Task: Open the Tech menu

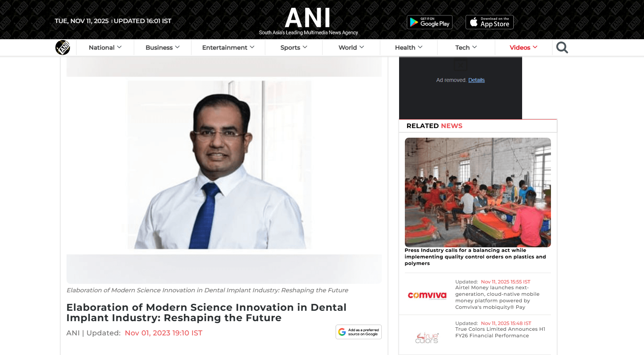Action: pyautogui.click(x=466, y=47)
